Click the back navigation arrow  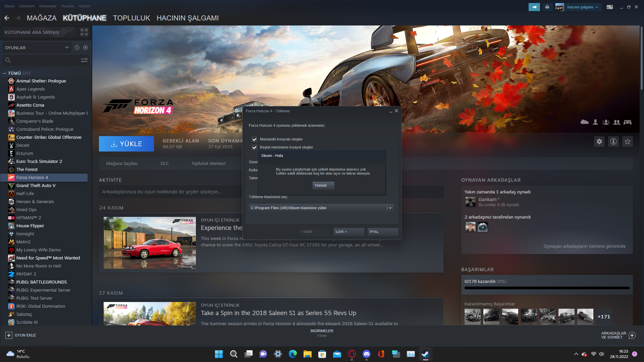point(7,18)
